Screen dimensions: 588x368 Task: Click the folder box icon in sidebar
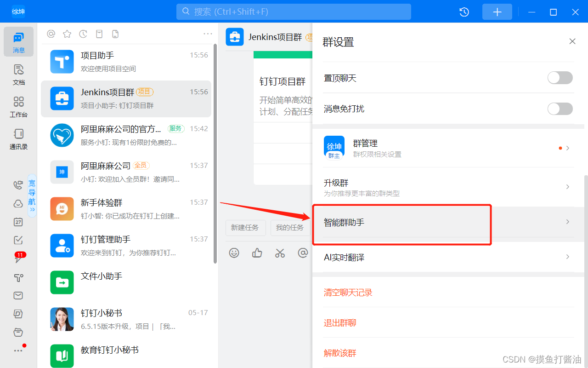(x=18, y=332)
